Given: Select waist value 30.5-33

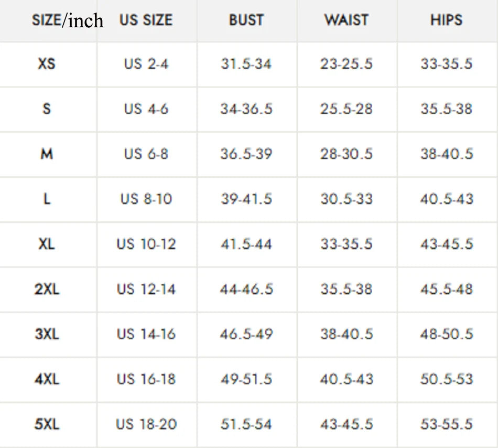Looking at the screenshot, I should coord(347,199).
